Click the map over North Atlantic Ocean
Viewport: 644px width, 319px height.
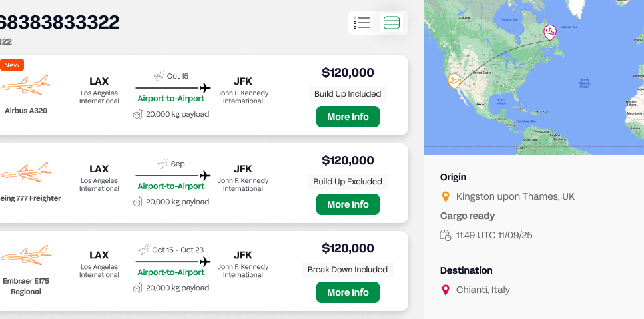click(x=584, y=83)
